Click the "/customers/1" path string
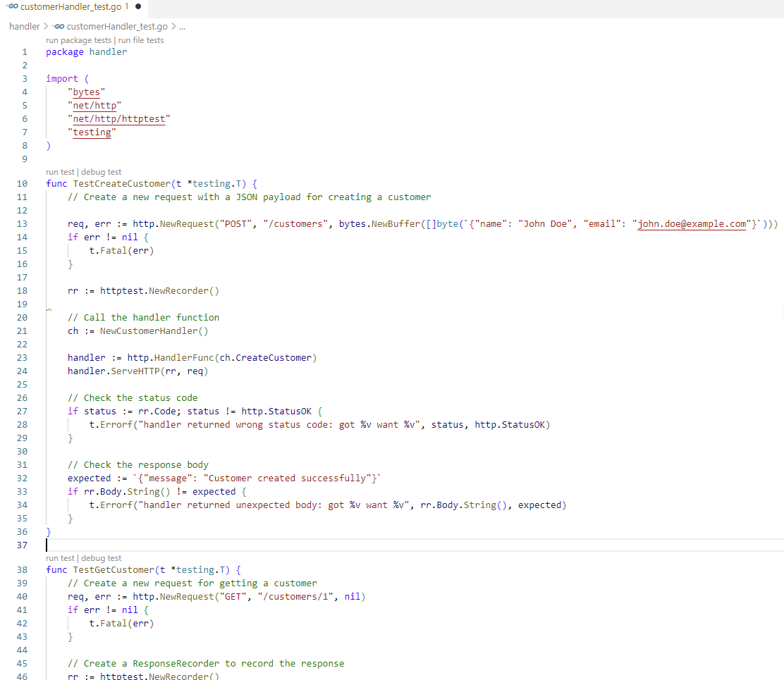 295,597
